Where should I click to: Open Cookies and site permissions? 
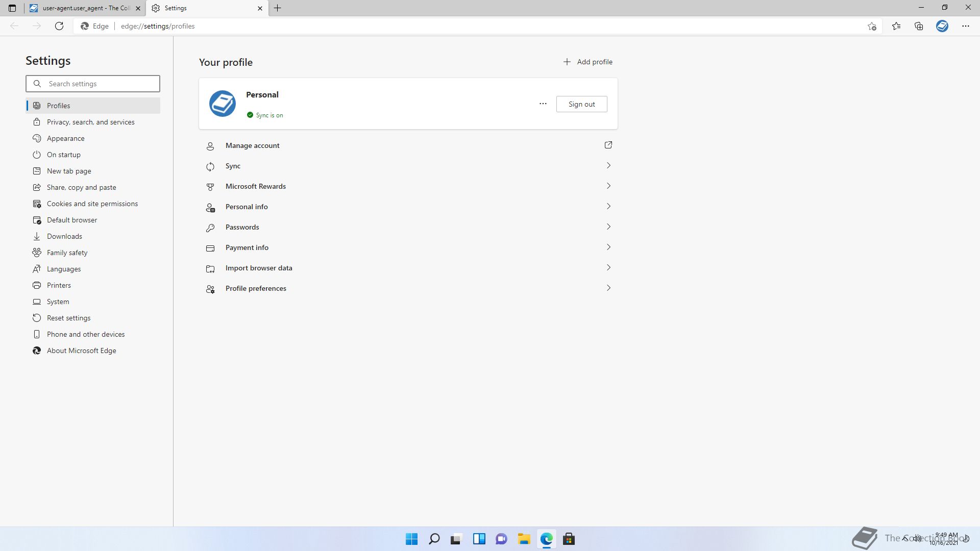(93, 204)
